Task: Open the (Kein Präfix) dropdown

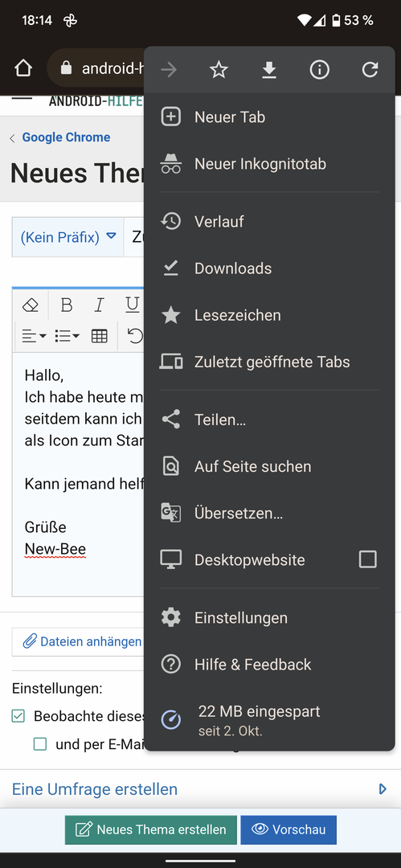Action: pyautogui.click(x=68, y=237)
